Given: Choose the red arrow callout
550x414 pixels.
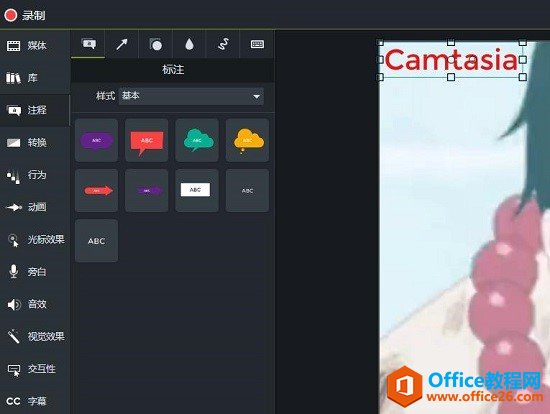Looking at the screenshot, I should (x=96, y=191).
